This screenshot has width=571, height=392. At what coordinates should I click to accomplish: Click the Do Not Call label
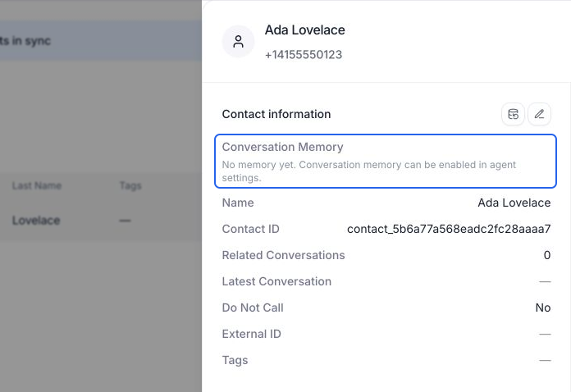(x=253, y=308)
